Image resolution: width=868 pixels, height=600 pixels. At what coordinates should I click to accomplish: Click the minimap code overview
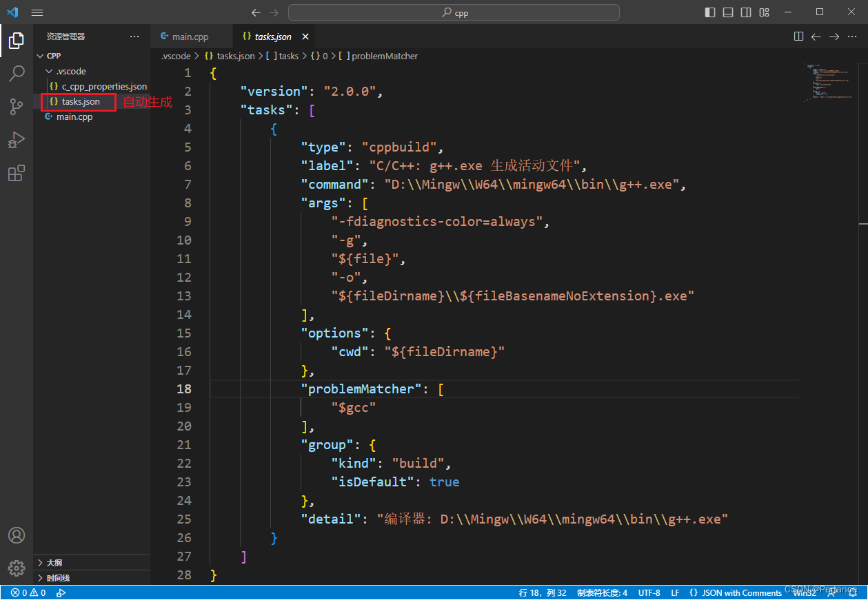827,83
